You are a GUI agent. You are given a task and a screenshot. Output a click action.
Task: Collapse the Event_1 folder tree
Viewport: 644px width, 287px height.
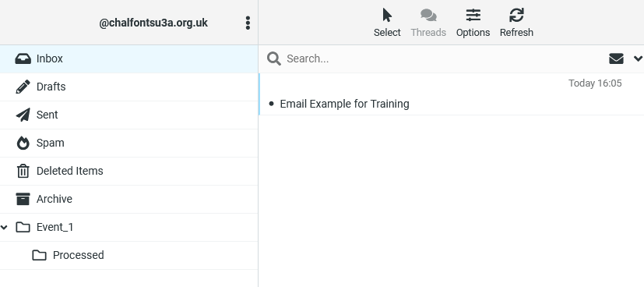pyautogui.click(x=4, y=227)
